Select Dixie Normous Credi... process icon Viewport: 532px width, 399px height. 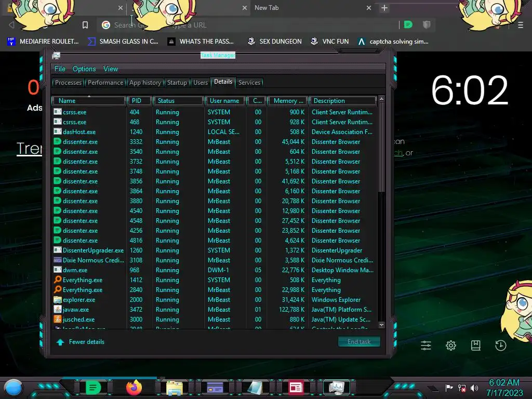(58, 260)
